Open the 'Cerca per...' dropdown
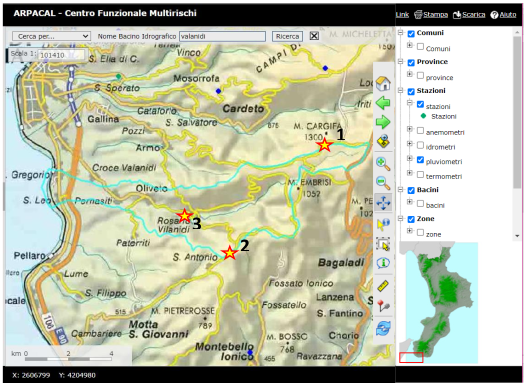Screen dimensions: 525x387 click(x=51, y=36)
